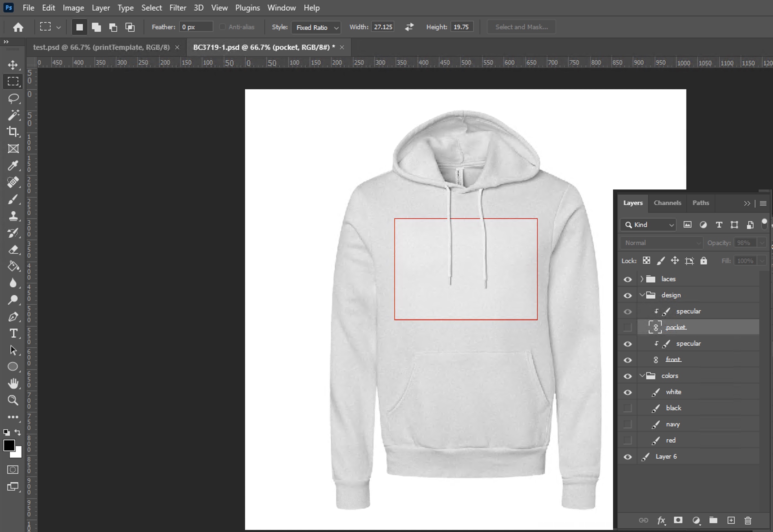Swap width and height values

click(x=409, y=27)
